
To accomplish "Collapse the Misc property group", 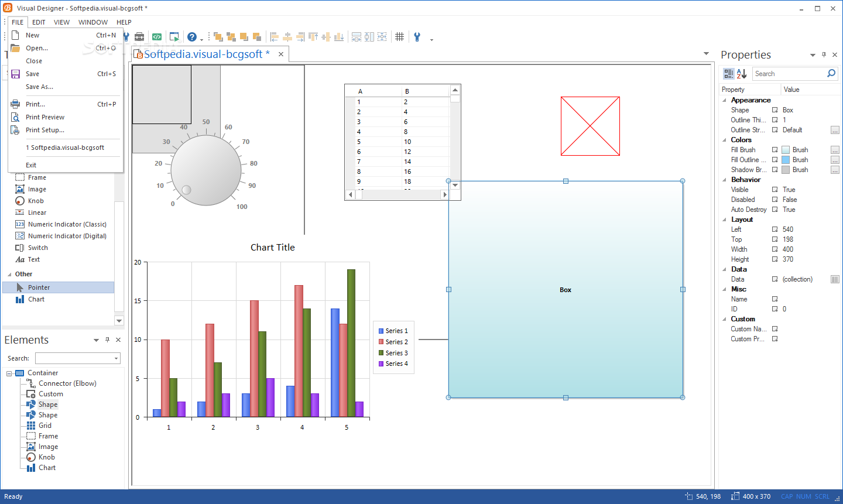I will tap(724, 289).
